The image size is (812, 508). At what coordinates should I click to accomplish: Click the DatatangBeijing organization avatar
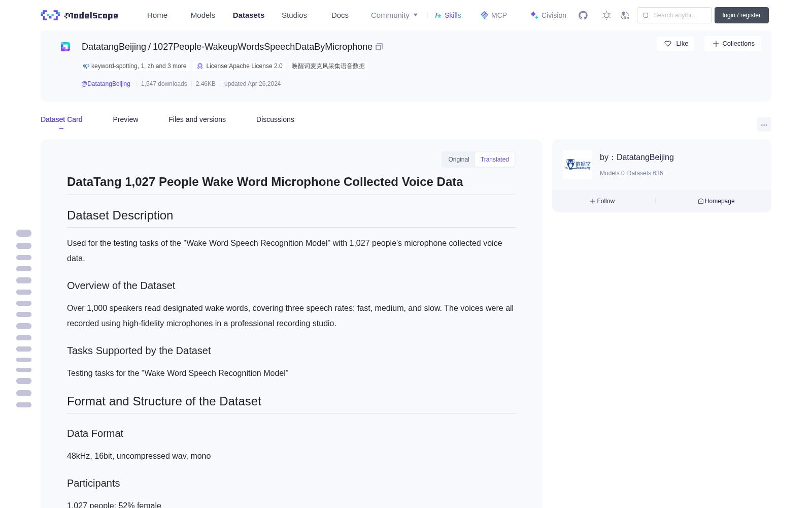(578, 165)
